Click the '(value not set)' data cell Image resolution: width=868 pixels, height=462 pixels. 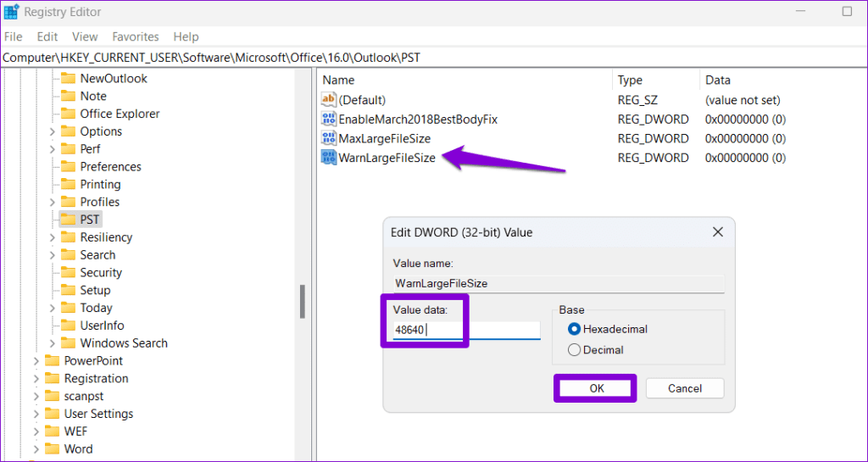click(743, 100)
